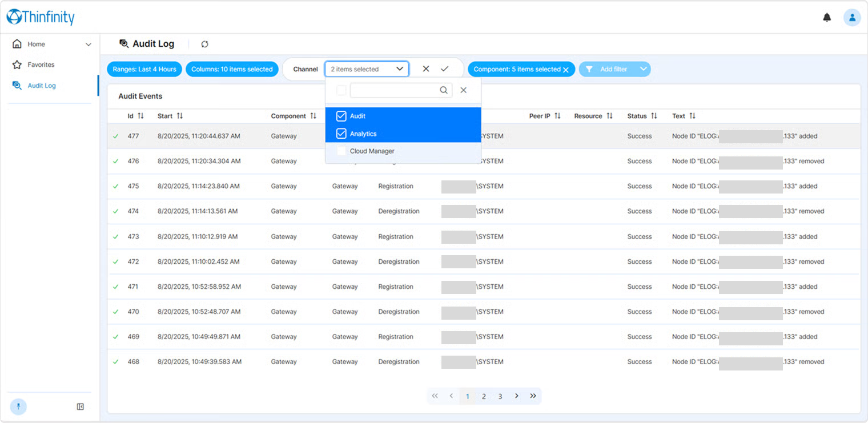The height and width of the screenshot is (423, 868).
Task: Uncheck the Analytics channel option
Action: [341, 134]
